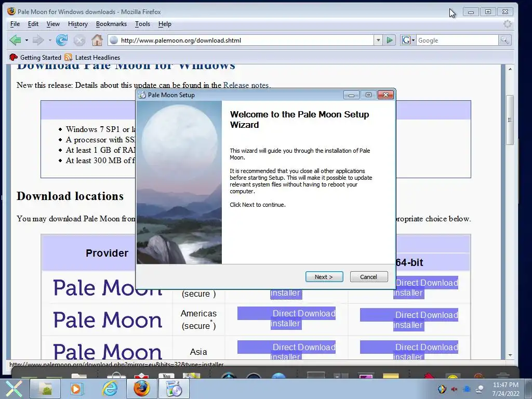Click the muted volume tray icon
Viewport: 532px width, 399px height.
coord(454,389)
